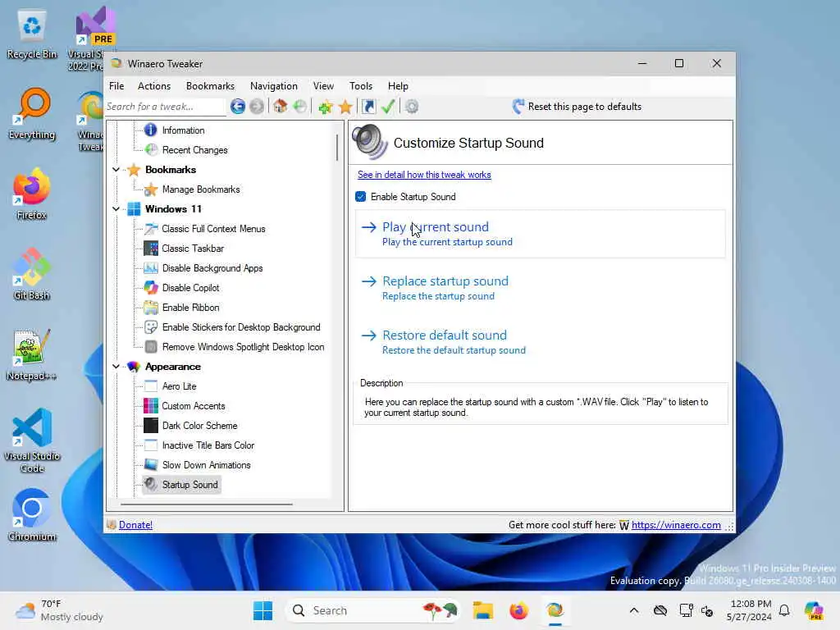Open the Tools menu
The width and height of the screenshot is (840, 630).
click(361, 85)
